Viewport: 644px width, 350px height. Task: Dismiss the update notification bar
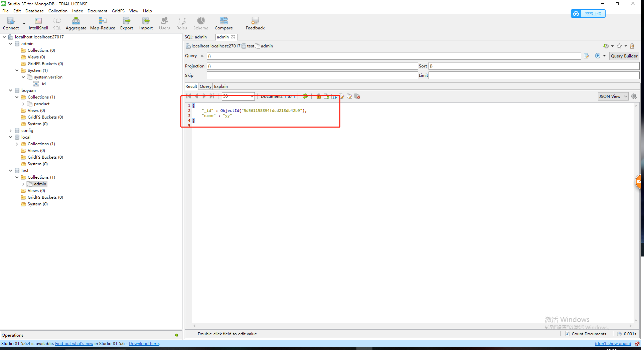tap(637, 344)
